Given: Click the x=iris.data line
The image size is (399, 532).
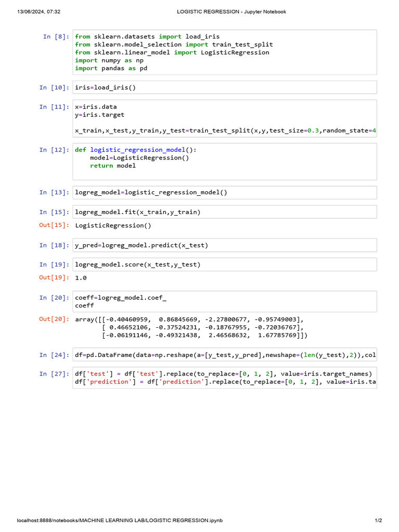Looking at the screenshot, I should [x=96, y=107].
